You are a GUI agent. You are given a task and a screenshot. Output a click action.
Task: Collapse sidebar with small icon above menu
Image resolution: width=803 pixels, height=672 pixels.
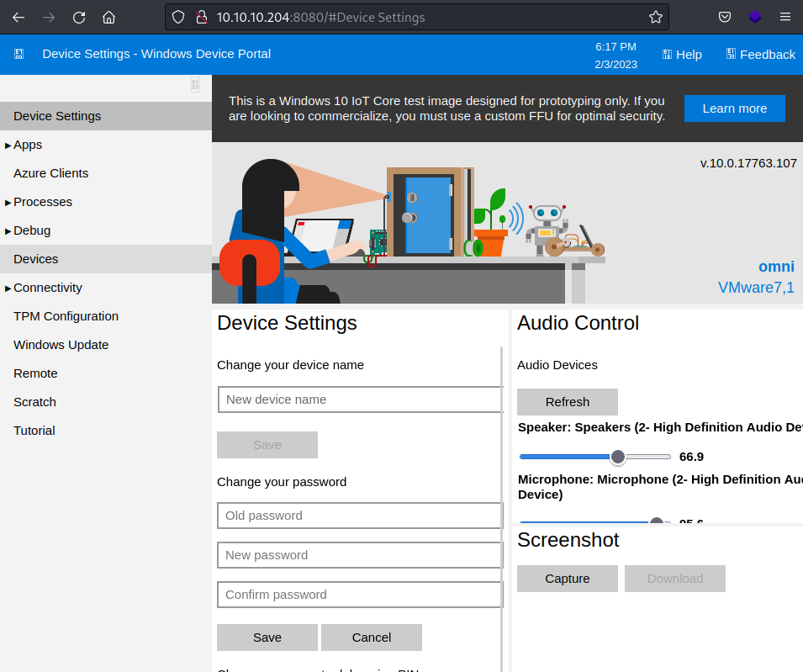pos(196,84)
